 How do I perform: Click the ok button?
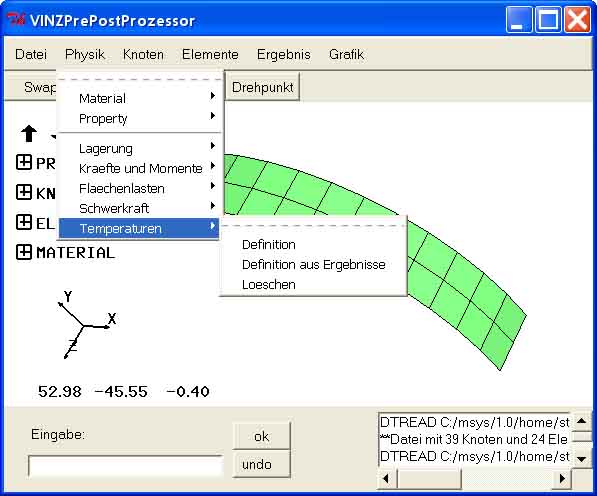click(x=262, y=436)
